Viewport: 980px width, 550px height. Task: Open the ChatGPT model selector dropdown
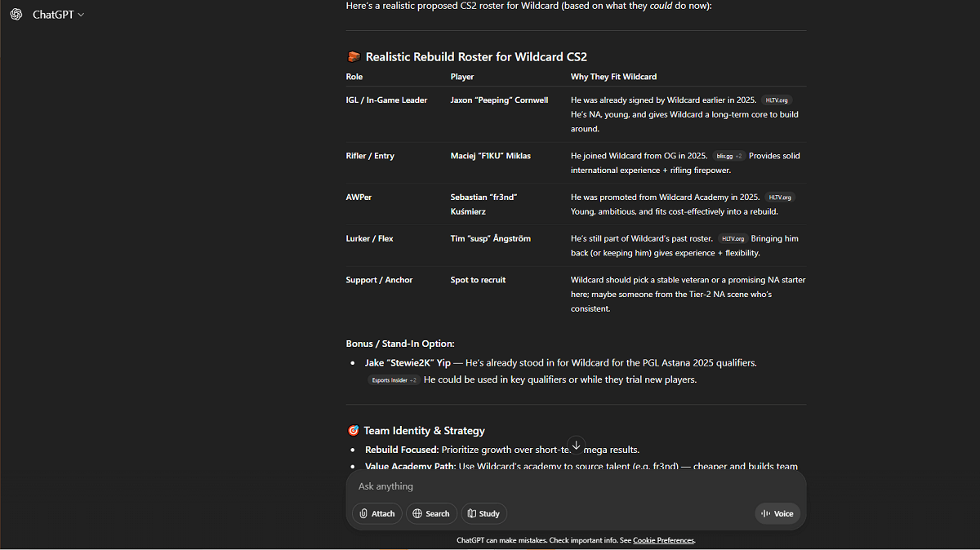(58, 15)
